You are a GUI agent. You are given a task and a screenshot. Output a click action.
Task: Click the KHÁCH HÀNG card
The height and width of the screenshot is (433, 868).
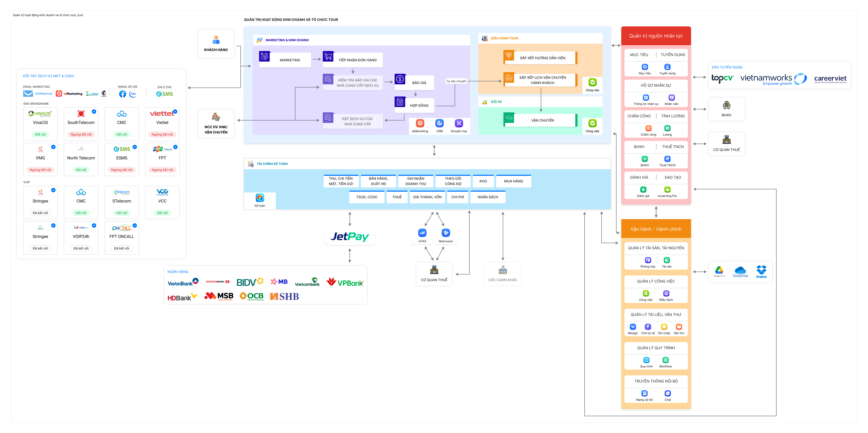tap(216, 44)
